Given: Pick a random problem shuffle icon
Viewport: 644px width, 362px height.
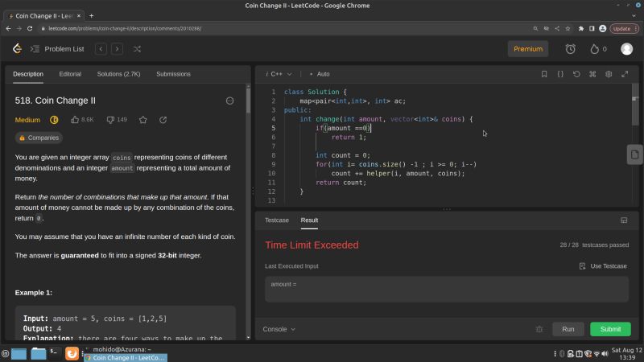Looking at the screenshot, I should coord(137,49).
